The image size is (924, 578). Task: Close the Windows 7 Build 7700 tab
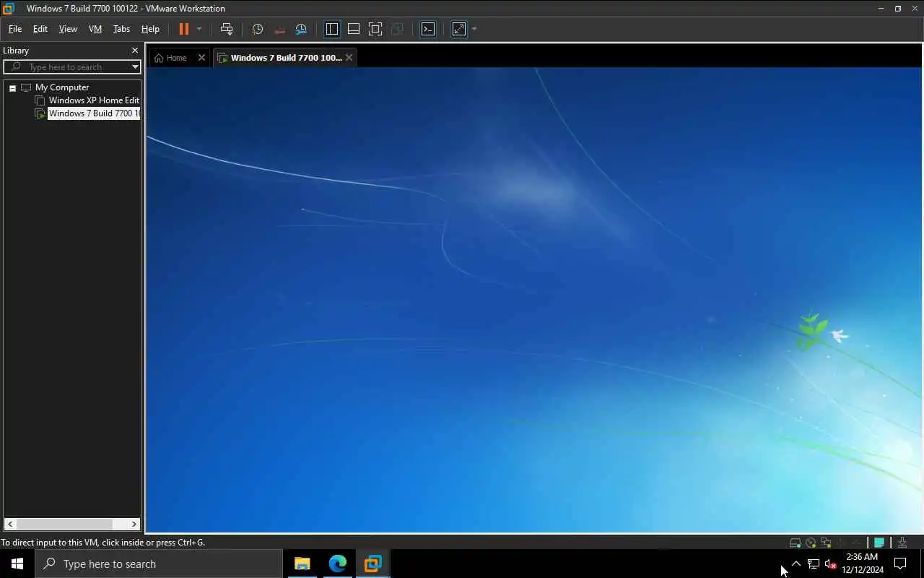[x=349, y=58]
